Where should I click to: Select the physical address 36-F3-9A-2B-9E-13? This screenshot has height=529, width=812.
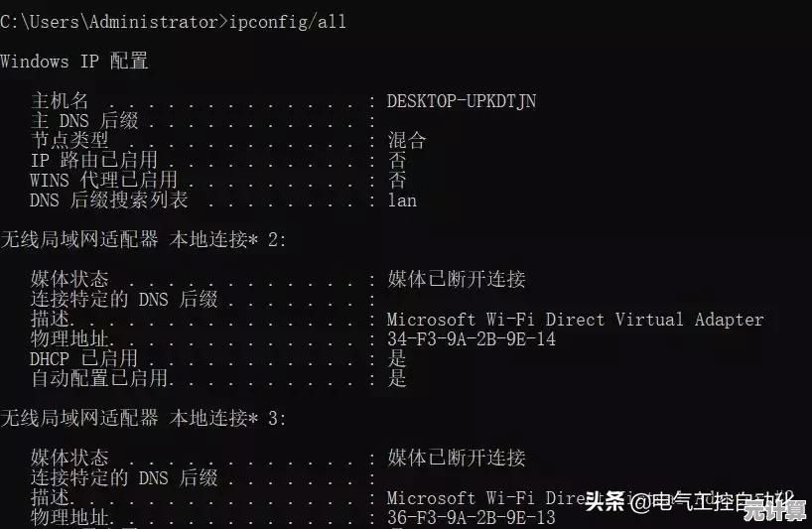(x=471, y=518)
